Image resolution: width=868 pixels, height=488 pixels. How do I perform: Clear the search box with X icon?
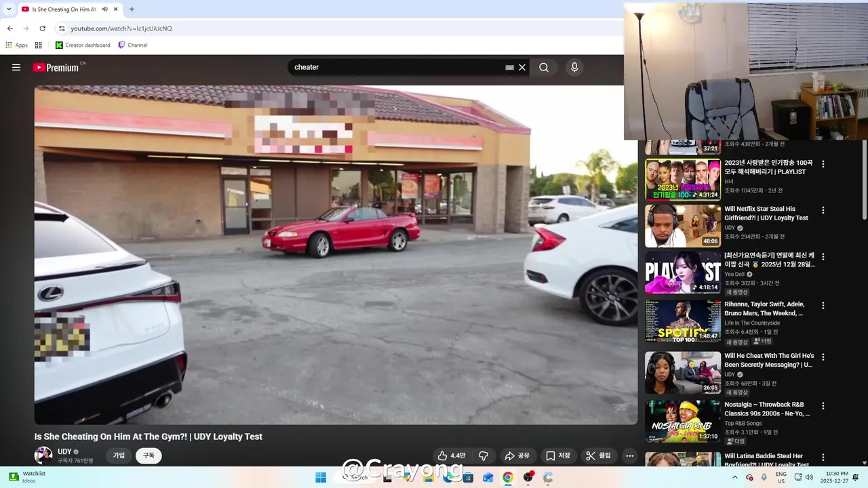tap(522, 67)
